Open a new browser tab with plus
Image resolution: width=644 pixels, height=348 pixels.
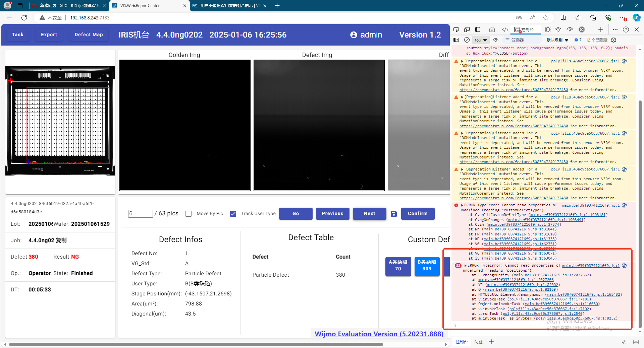[277, 6]
